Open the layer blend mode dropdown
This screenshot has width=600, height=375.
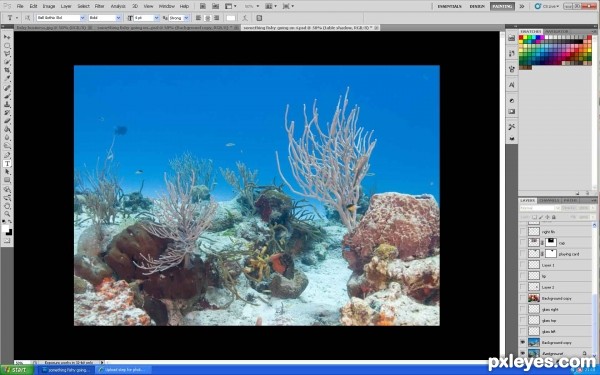click(x=540, y=208)
